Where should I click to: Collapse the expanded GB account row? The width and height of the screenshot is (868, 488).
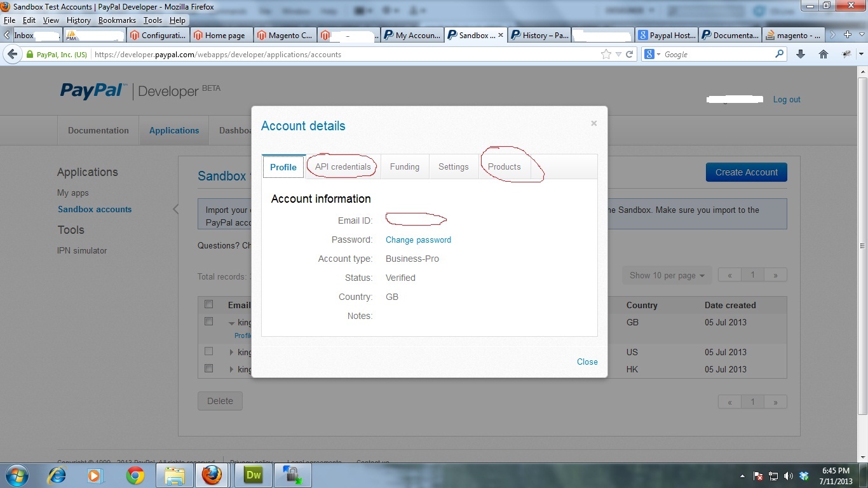coord(232,323)
